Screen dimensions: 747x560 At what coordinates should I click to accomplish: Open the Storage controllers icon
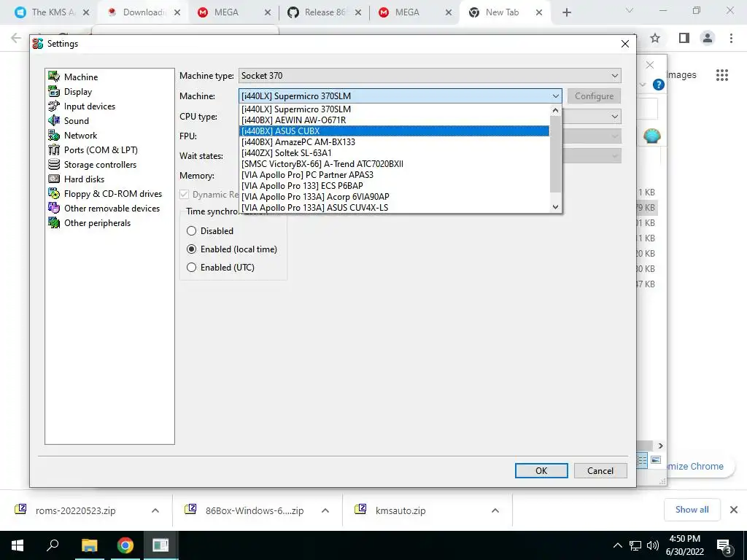54,164
